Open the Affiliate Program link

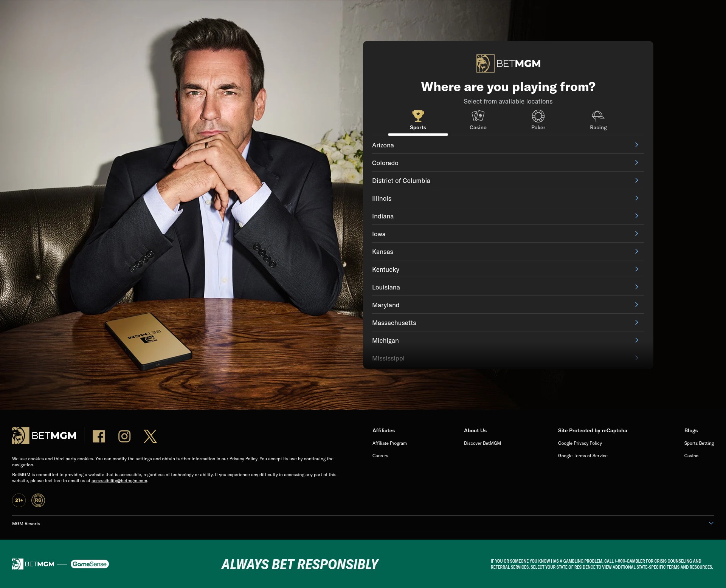tap(389, 443)
